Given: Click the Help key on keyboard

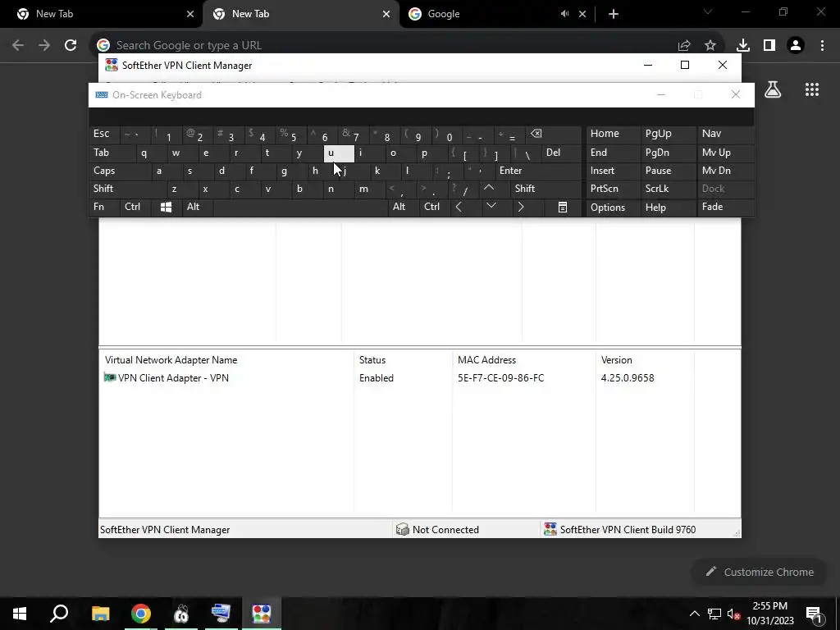Looking at the screenshot, I should point(667,208).
